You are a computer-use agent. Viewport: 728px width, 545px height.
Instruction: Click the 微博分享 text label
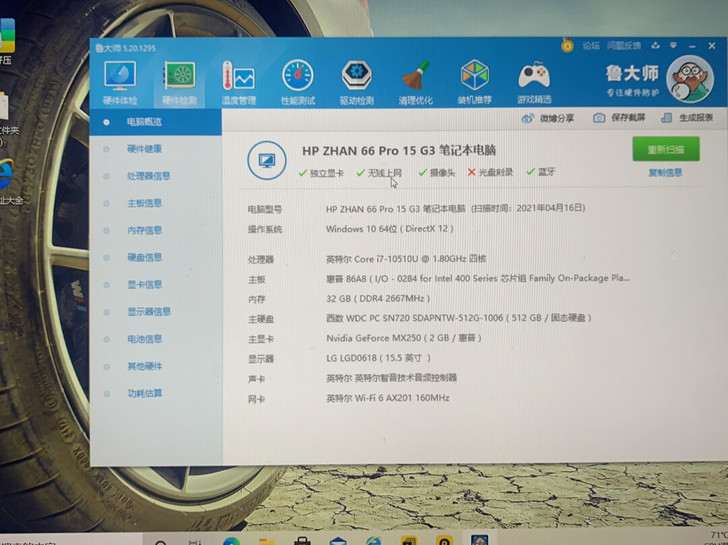(x=556, y=118)
